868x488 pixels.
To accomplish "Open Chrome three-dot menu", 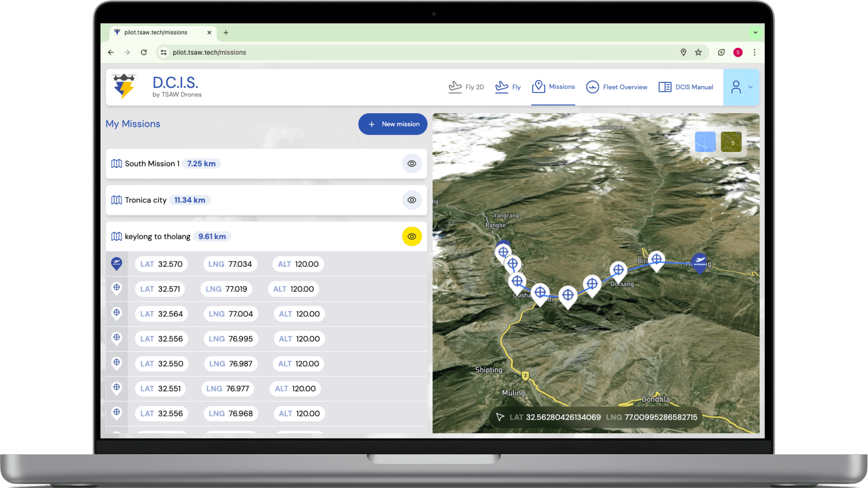I will (x=754, y=52).
